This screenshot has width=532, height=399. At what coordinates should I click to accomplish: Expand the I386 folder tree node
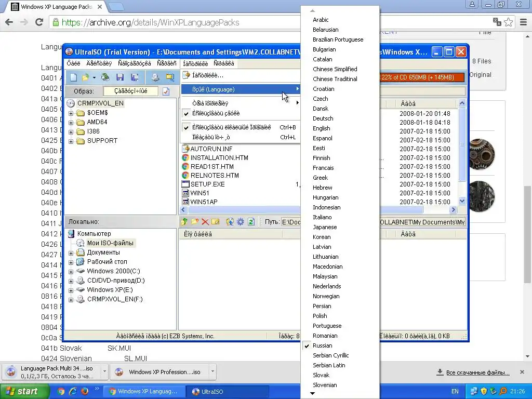[x=71, y=132]
